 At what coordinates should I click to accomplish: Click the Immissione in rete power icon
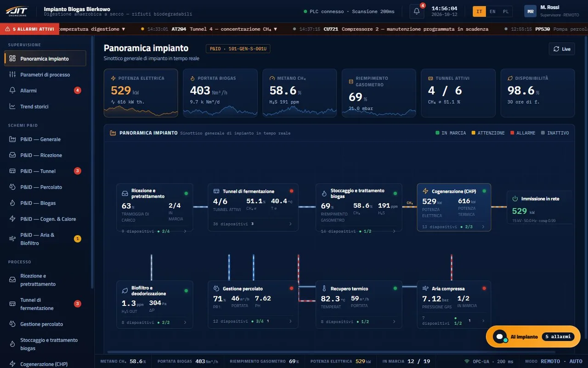[515, 199]
